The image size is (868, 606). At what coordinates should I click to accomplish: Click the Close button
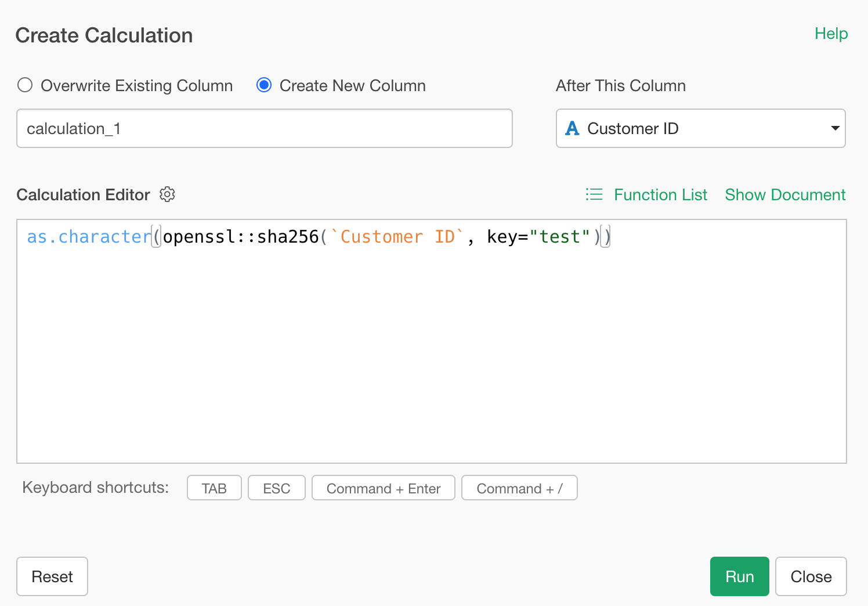tap(810, 576)
